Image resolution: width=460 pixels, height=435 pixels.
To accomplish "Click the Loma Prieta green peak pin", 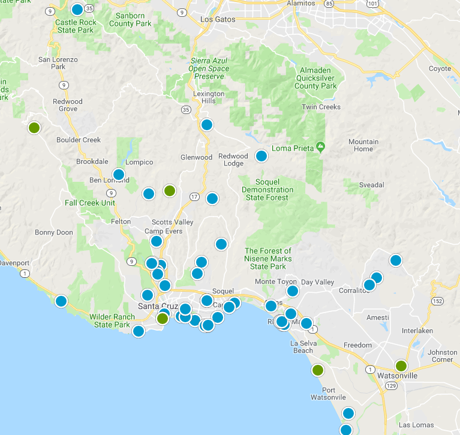I will [321, 147].
